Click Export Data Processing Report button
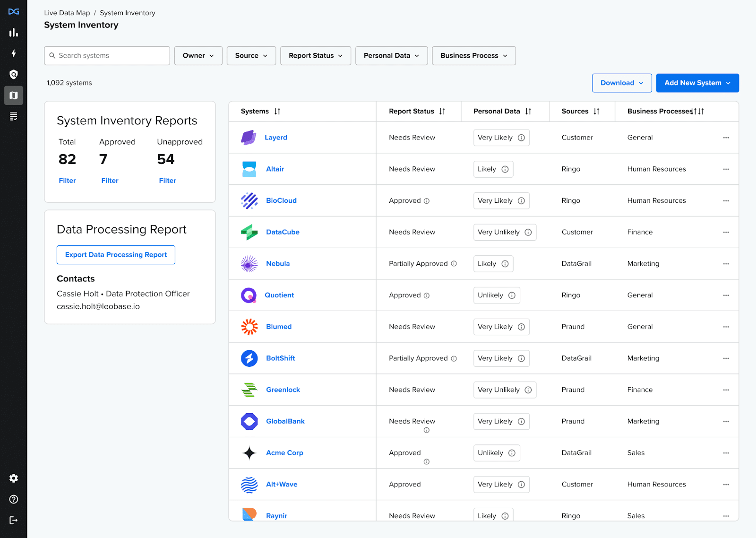This screenshot has width=756, height=538. pos(116,255)
